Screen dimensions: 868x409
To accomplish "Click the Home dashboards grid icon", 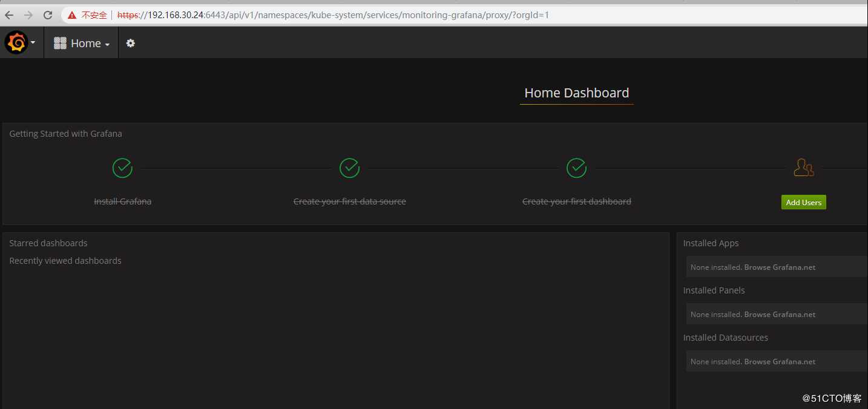I will (60, 43).
